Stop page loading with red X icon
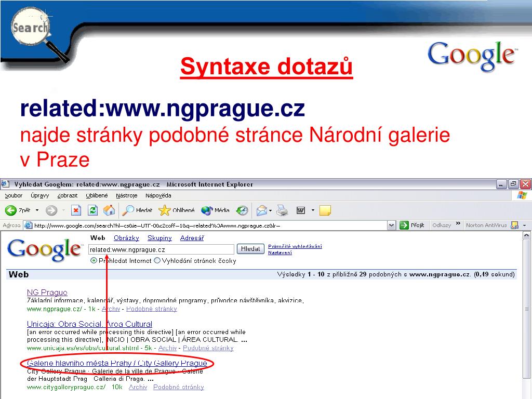 point(76,210)
